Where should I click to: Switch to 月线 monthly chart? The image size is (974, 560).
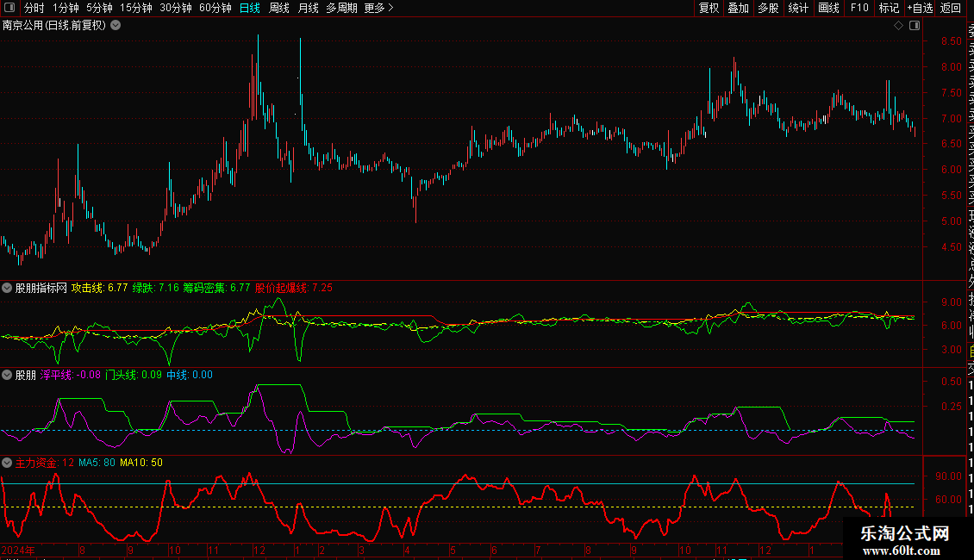[308, 8]
